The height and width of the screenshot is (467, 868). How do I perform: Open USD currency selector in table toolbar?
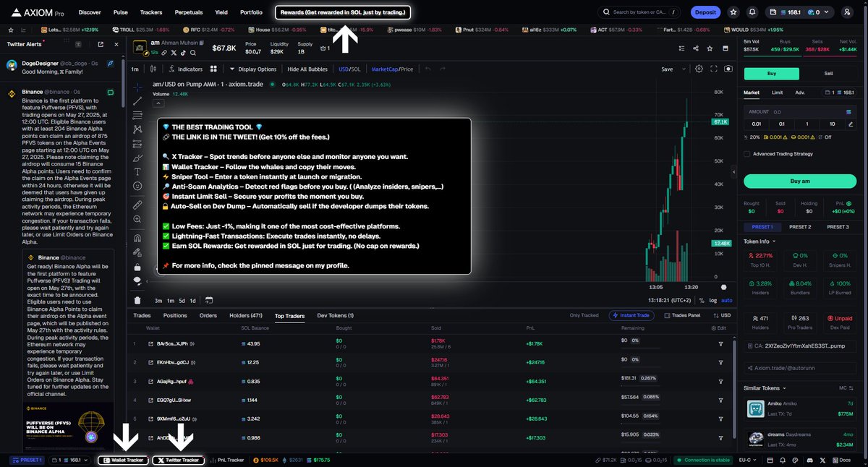722,316
